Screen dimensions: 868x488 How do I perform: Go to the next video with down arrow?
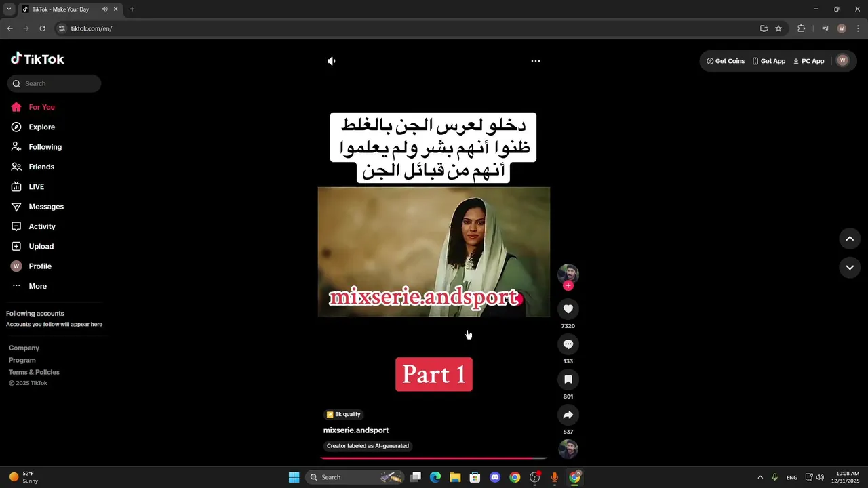click(x=850, y=268)
